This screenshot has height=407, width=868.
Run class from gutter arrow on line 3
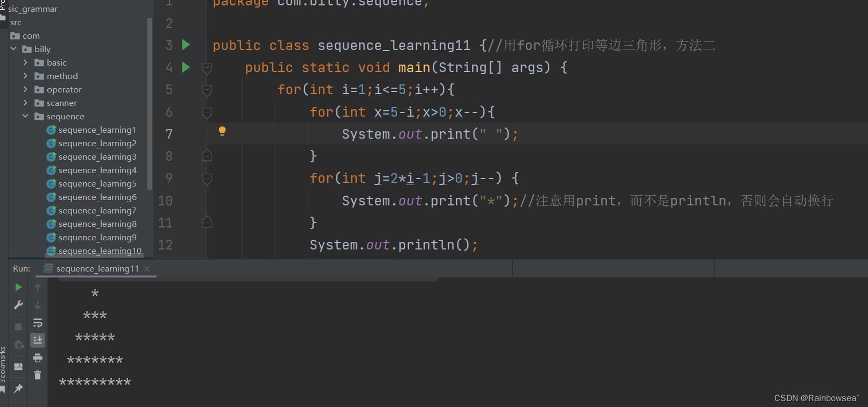(x=186, y=45)
